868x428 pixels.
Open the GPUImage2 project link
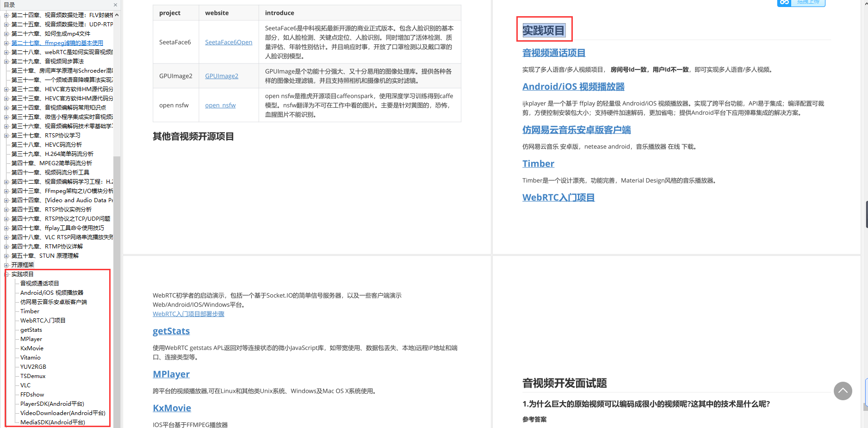[221, 75]
